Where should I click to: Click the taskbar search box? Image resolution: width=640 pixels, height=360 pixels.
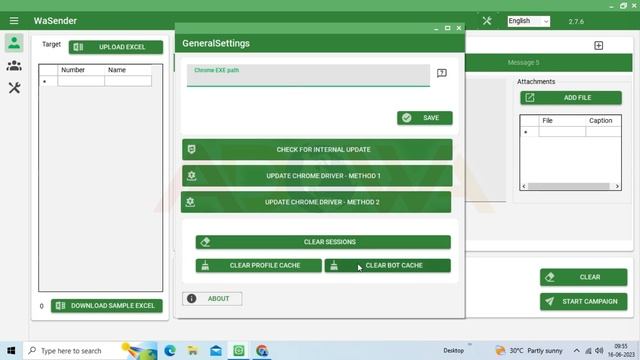tap(90, 351)
